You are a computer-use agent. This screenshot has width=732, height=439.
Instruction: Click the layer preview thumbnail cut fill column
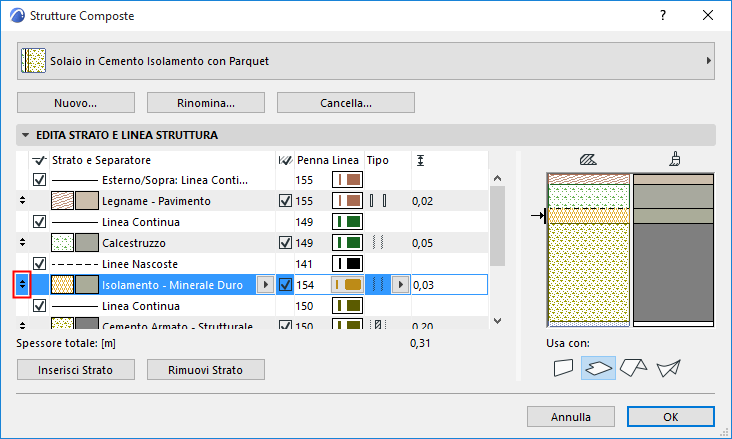click(x=589, y=250)
